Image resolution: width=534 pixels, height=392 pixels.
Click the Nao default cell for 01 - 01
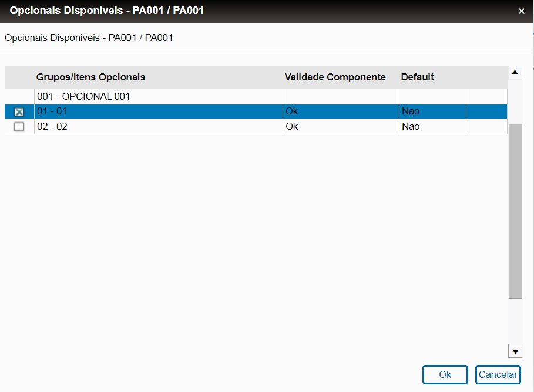pos(411,111)
